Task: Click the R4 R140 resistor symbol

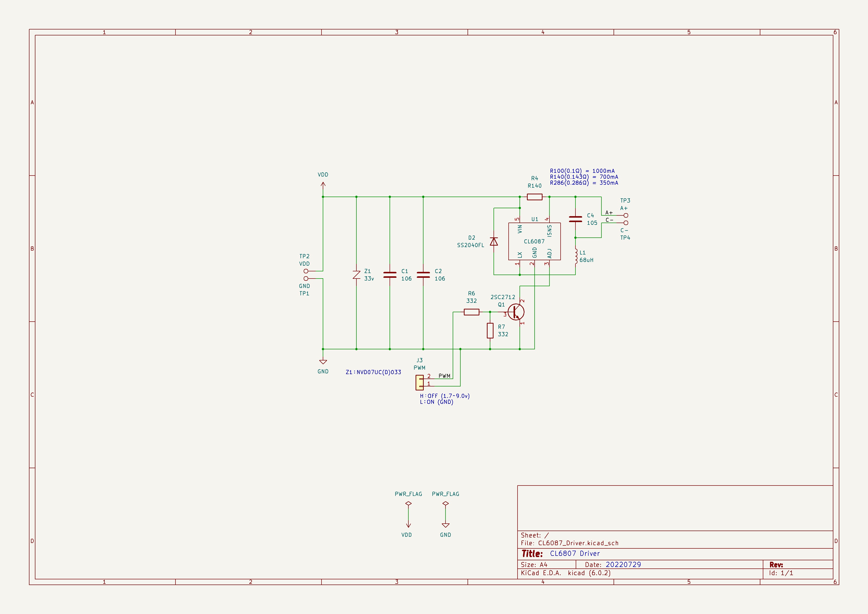Action: (x=535, y=197)
